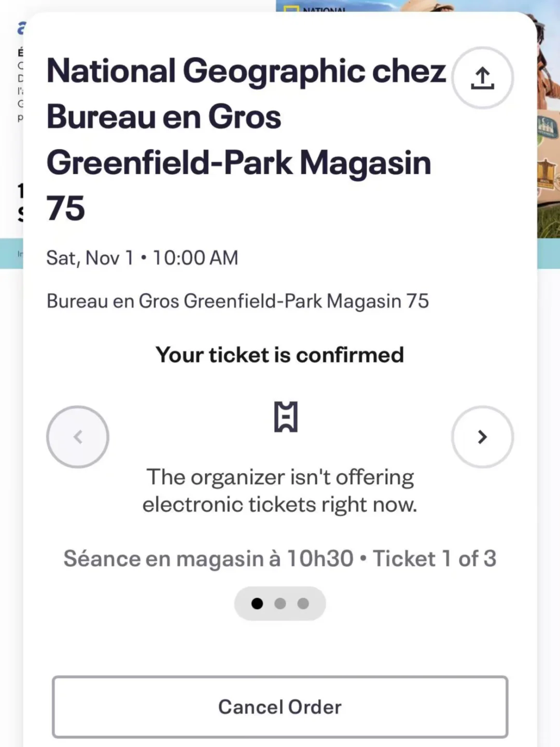The image size is (560, 747).
Task: Jump to ticket two via middle dot
Action: (x=280, y=603)
